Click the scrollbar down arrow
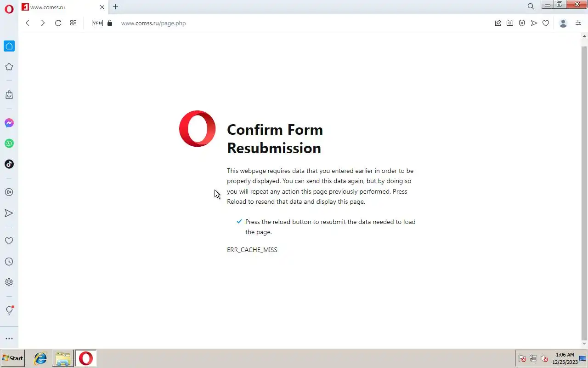Image resolution: width=588 pixels, height=368 pixels. click(584, 344)
